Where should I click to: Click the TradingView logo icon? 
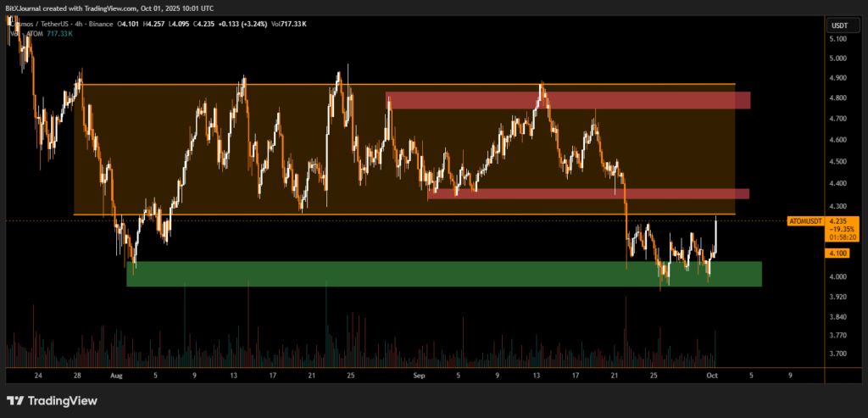(15, 400)
